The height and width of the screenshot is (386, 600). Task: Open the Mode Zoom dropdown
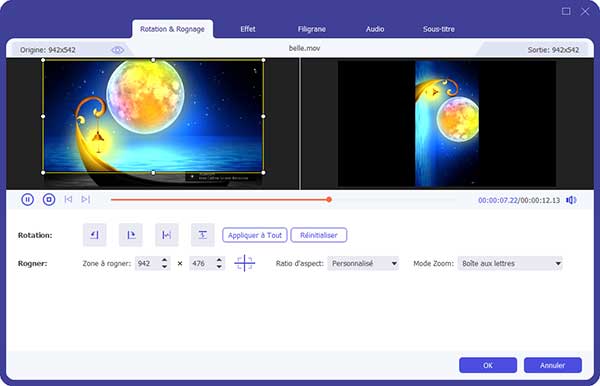(510, 264)
